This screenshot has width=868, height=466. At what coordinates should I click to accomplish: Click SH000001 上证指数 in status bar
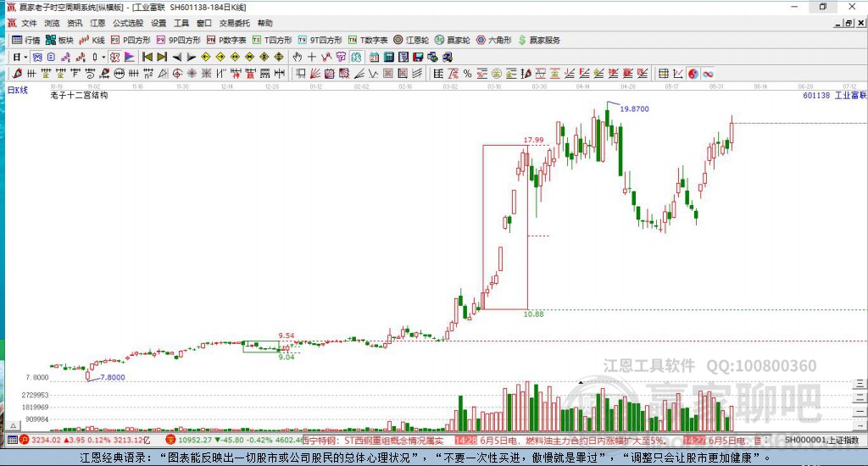click(x=821, y=440)
